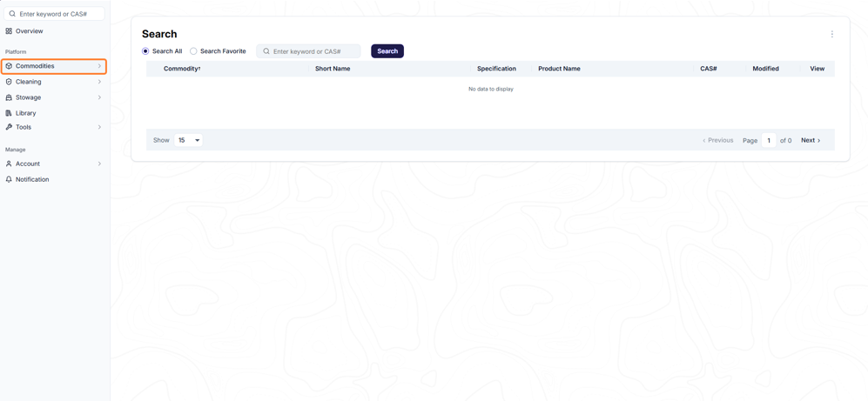This screenshot has height=401, width=868.
Task: Click the Account person icon
Action: 9,164
